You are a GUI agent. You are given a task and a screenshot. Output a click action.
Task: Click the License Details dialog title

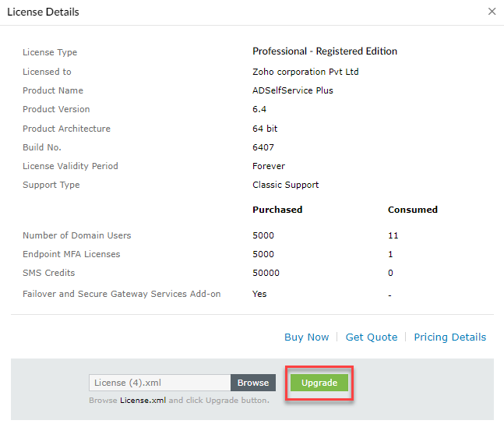43,12
